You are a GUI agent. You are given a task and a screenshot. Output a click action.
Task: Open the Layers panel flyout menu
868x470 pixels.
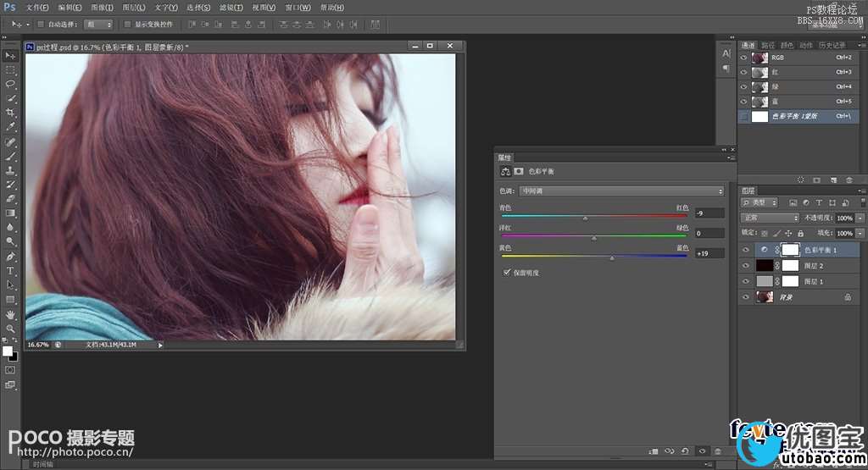click(x=861, y=191)
